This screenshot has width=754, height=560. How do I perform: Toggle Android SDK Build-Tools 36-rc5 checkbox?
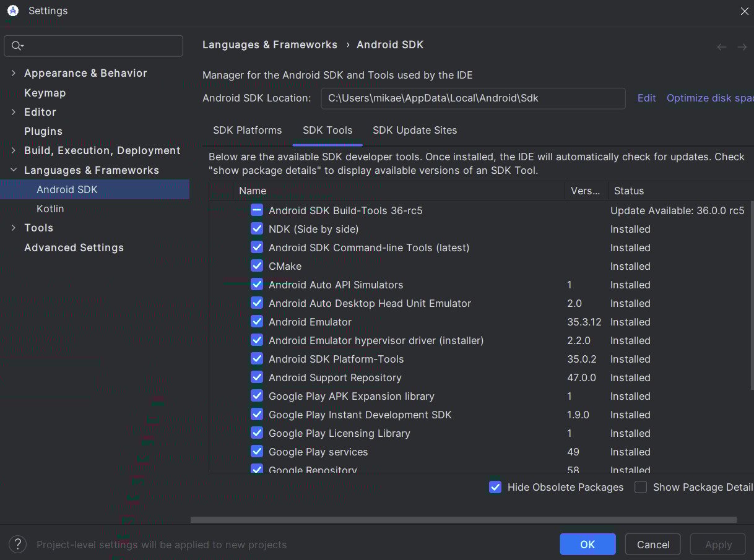point(257,210)
